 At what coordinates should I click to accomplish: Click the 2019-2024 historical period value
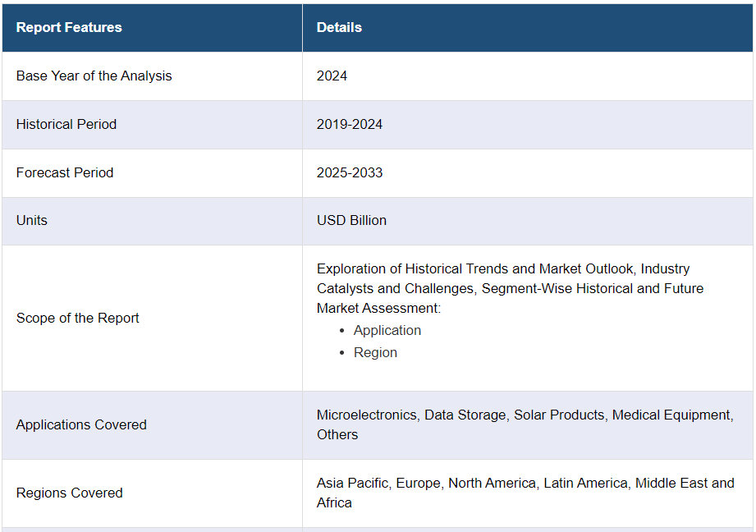(349, 125)
